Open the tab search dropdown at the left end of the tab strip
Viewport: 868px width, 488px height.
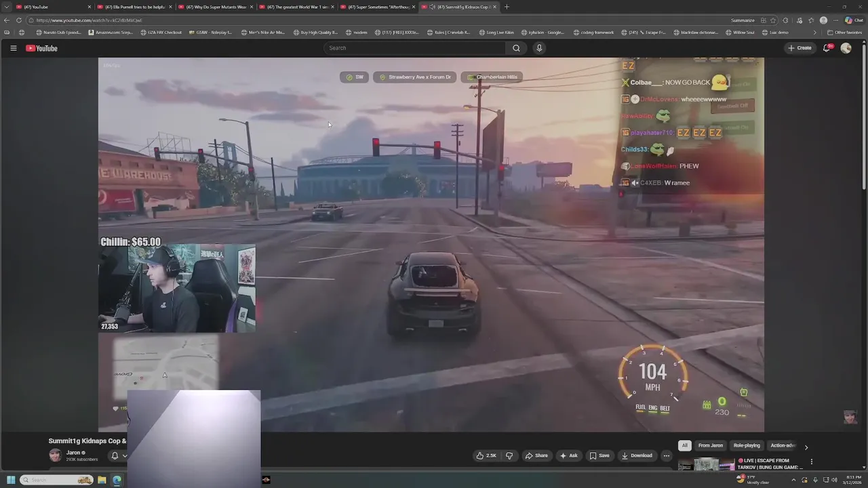[7, 7]
